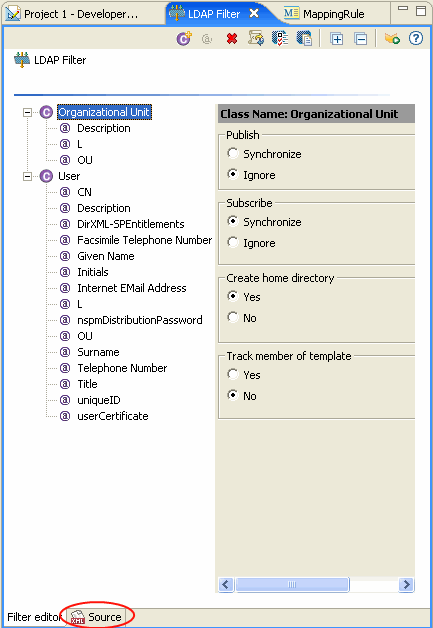This screenshot has height=628, width=433.
Task: Open the MappingRule tab
Action: [324, 14]
